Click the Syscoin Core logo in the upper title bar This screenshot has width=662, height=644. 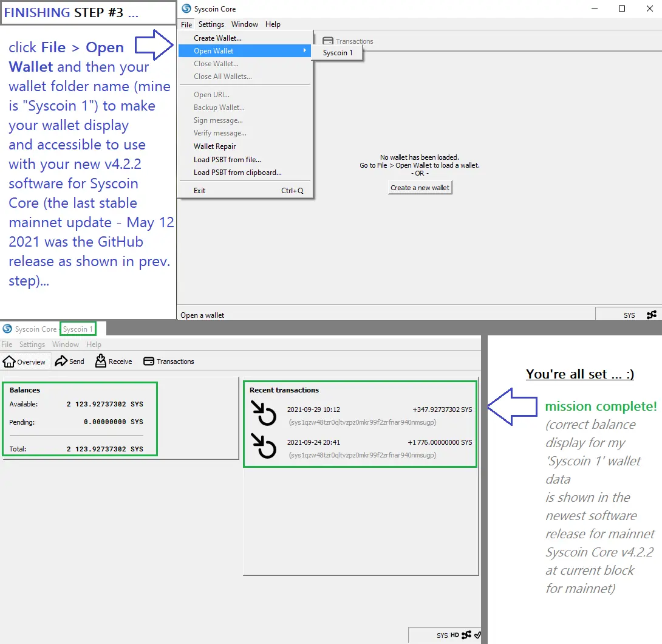[x=186, y=9]
